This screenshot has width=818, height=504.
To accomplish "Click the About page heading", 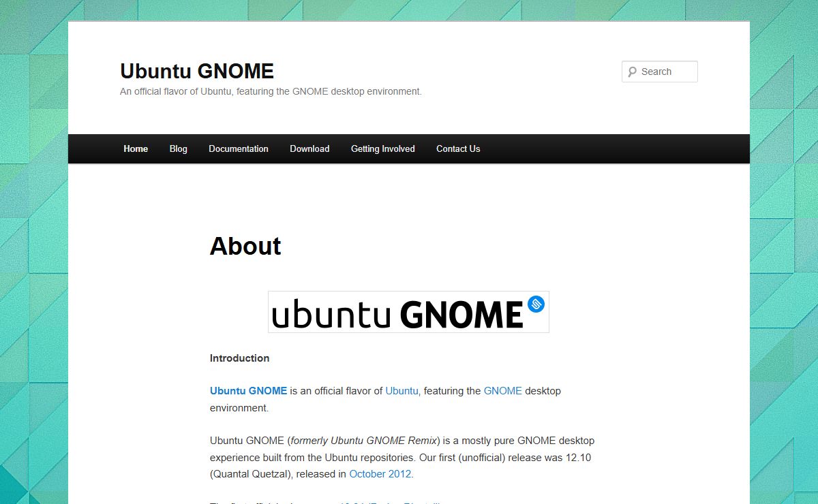I will point(245,246).
